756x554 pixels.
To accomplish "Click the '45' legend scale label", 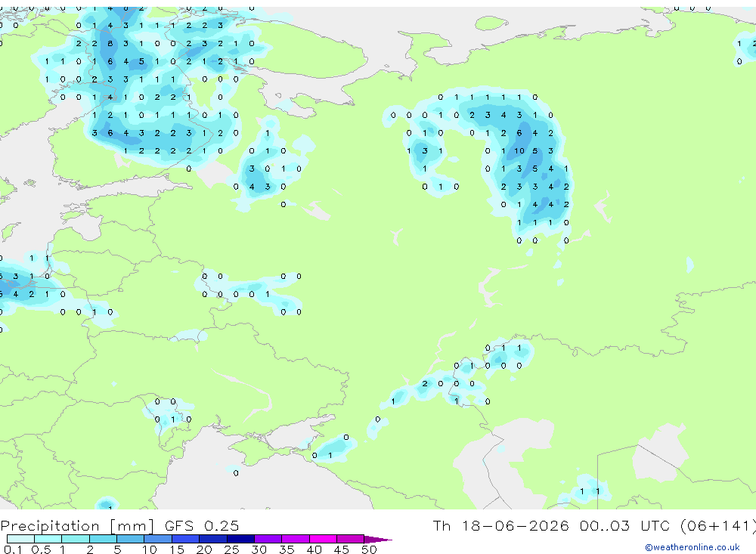I will (x=342, y=549).
